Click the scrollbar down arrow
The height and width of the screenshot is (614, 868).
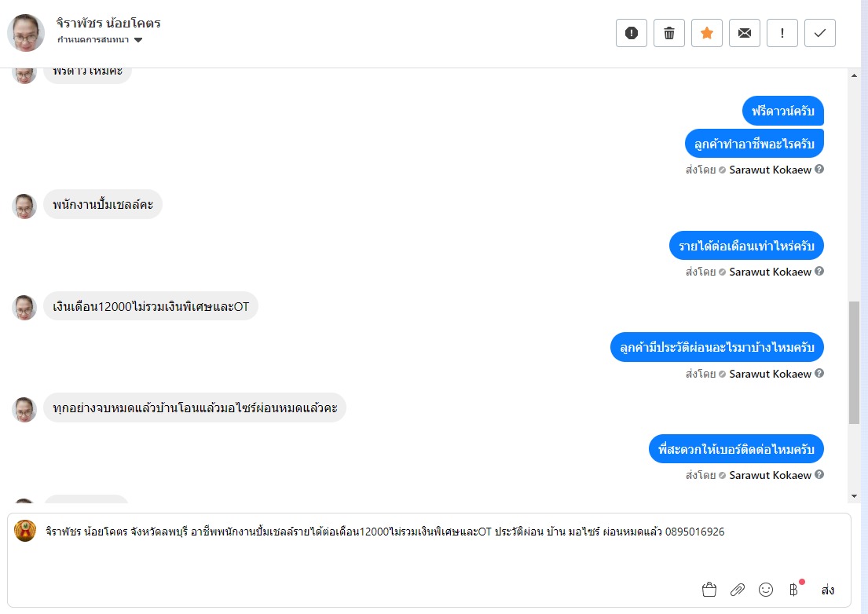tap(855, 495)
